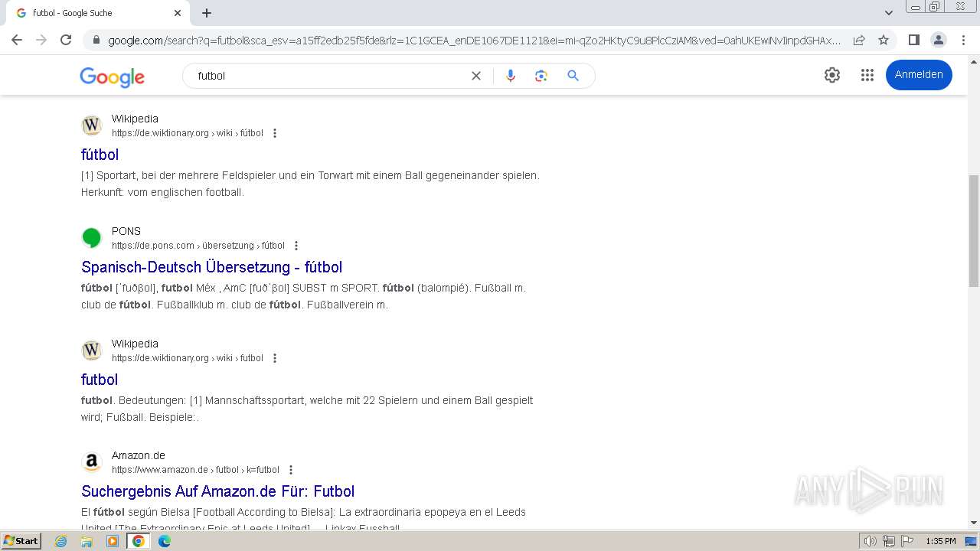Screen dimensions: 980x551
Task: Clear the search box with X
Action: [476, 76]
